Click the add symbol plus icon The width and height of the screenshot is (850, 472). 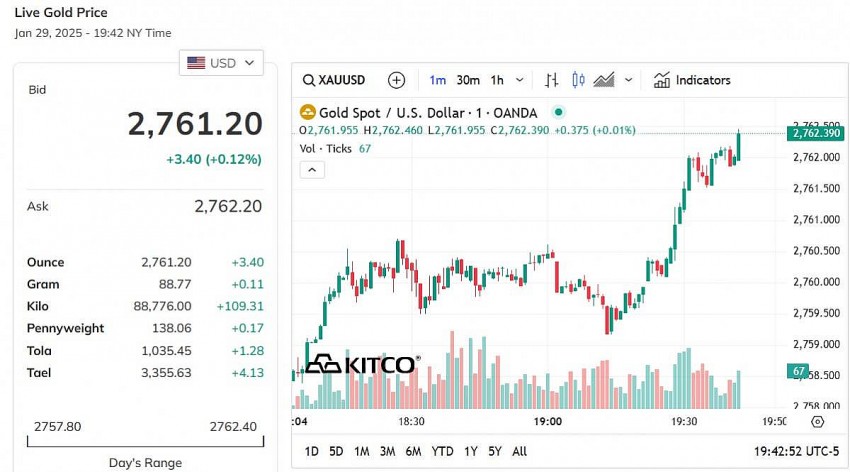point(396,80)
